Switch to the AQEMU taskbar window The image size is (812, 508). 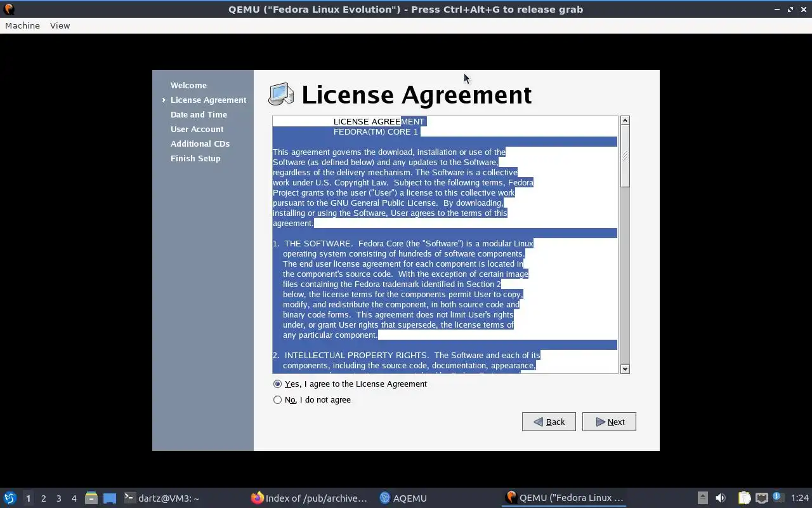tap(403, 498)
